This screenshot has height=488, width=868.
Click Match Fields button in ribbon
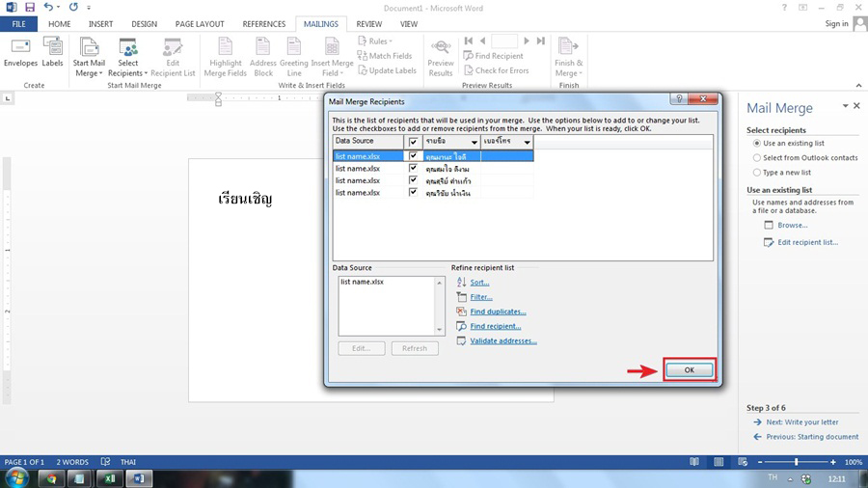point(385,56)
